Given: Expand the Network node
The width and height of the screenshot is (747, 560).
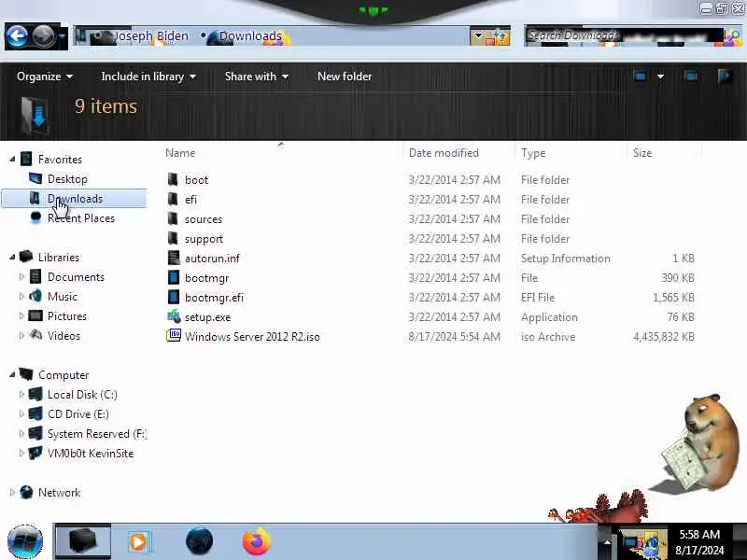Looking at the screenshot, I should point(12,493).
